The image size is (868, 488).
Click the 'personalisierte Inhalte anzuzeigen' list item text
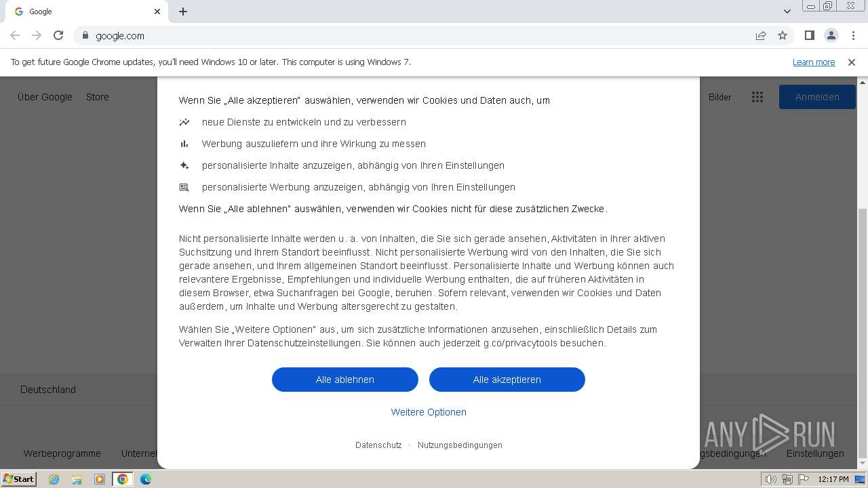(353, 165)
